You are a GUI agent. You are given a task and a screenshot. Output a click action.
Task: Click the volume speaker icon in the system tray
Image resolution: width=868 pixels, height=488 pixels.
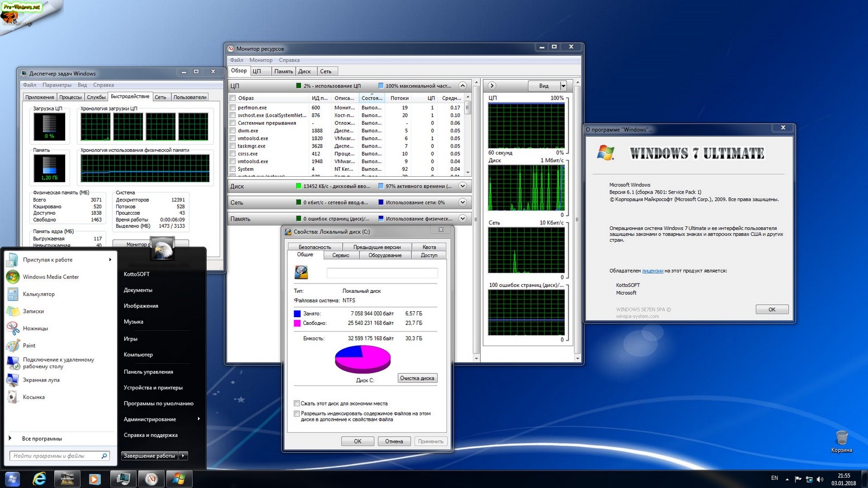(x=820, y=479)
